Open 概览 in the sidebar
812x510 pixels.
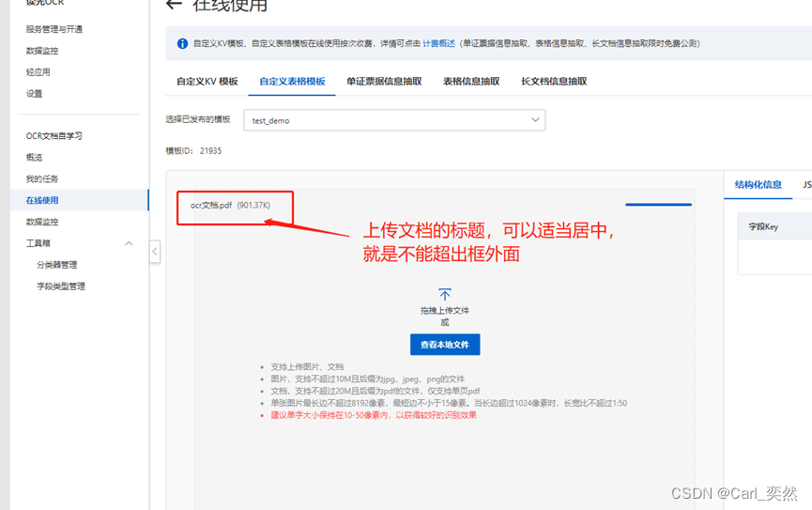coord(34,158)
